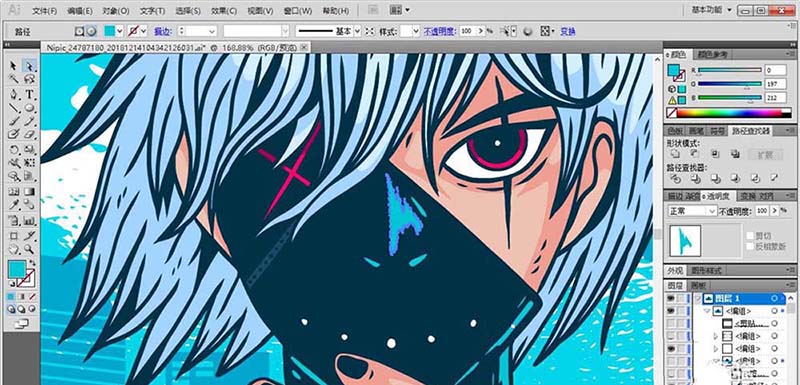The width and height of the screenshot is (800, 385).
Task: Select the Gradient tool
Action: point(30,192)
